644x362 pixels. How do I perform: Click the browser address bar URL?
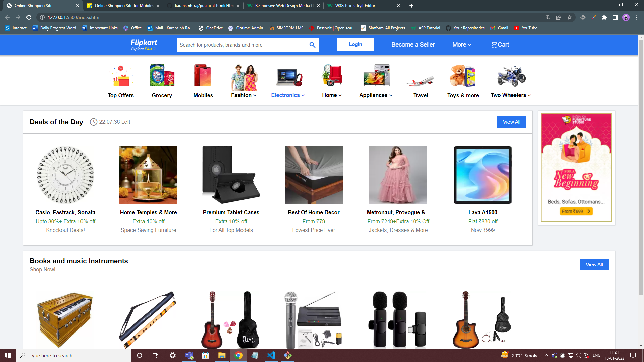tap(74, 17)
